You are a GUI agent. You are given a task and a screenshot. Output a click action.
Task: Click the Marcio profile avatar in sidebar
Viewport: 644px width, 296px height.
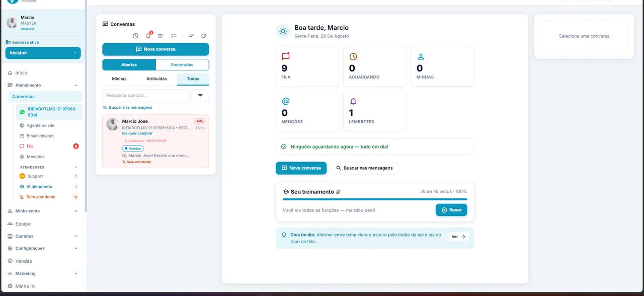12,23
